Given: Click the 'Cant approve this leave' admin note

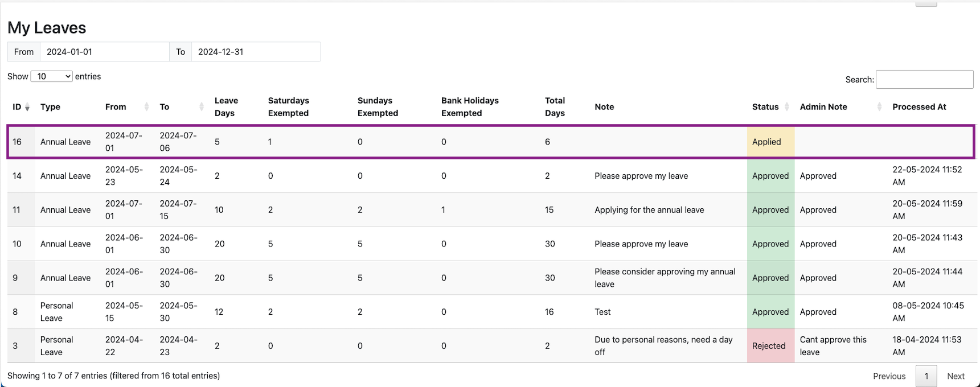Looking at the screenshot, I should tap(833, 346).
